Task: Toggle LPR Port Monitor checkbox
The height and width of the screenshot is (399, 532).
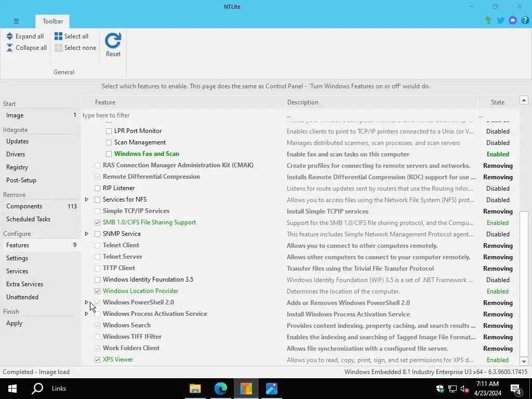Action: point(109,131)
